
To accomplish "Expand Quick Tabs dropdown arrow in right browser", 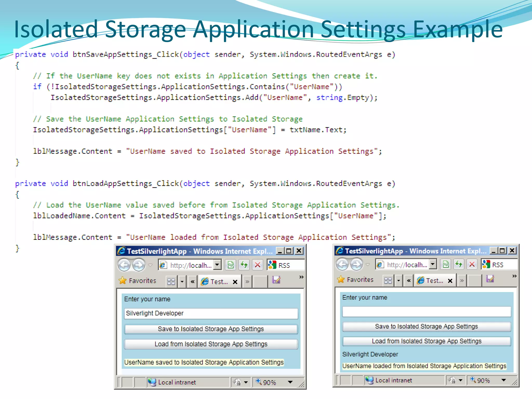I will (x=398, y=281).
